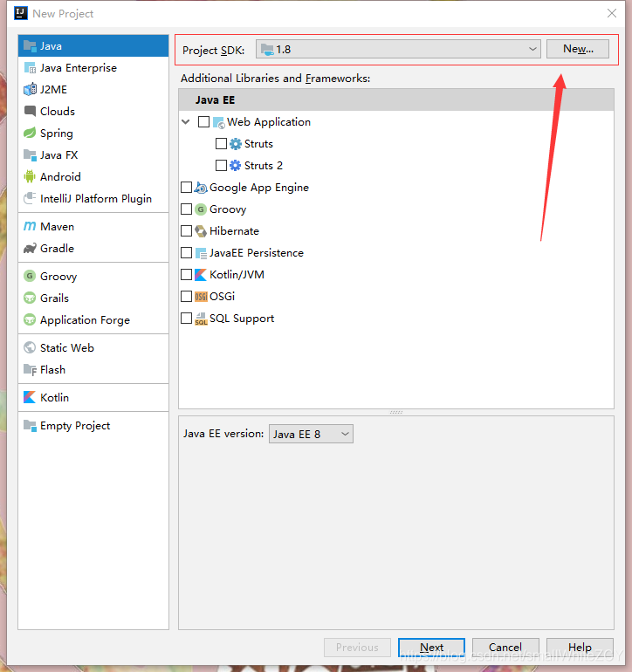Select Spring project type
The height and width of the screenshot is (672, 632).
(93, 133)
